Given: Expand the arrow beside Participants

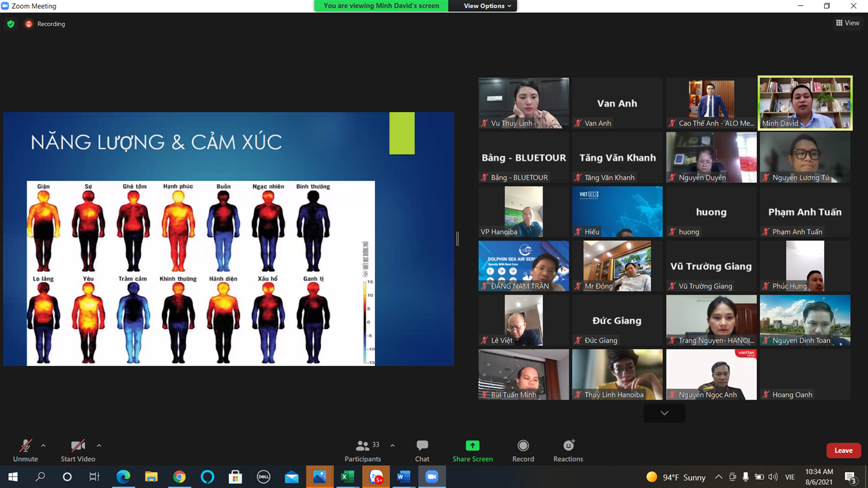Looking at the screenshot, I should coord(392,445).
